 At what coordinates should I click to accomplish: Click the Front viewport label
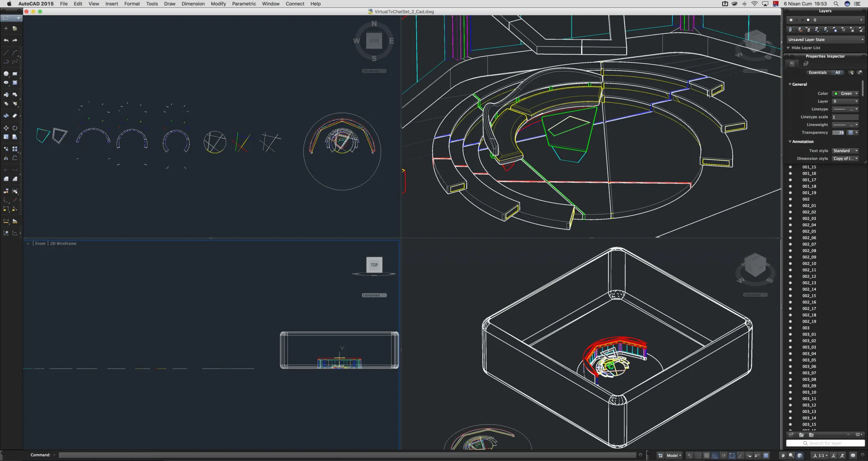point(40,243)
